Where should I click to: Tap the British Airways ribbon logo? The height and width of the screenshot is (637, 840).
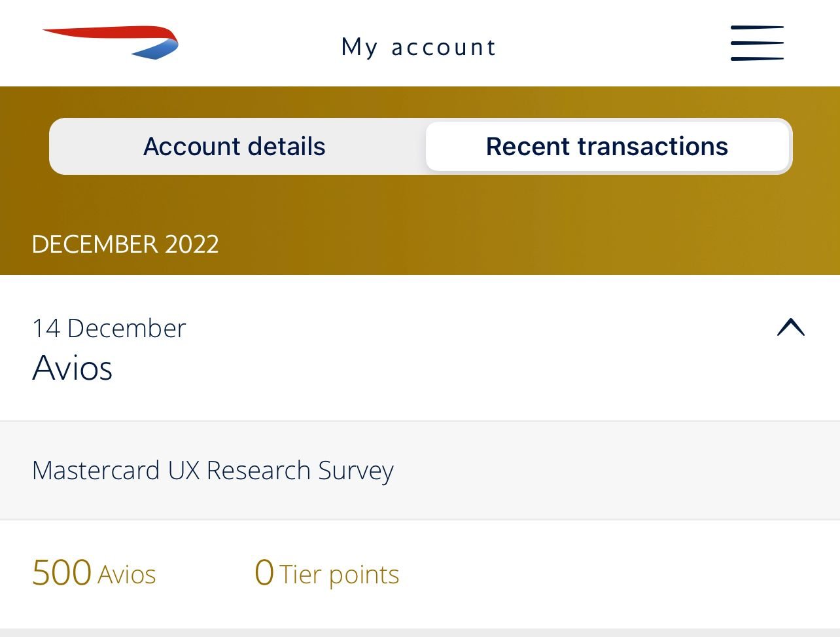click(111, 42)
